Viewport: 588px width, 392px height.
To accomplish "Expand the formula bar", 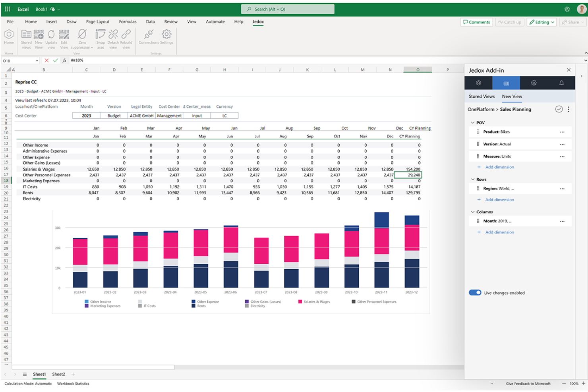I will coord(585,60).
